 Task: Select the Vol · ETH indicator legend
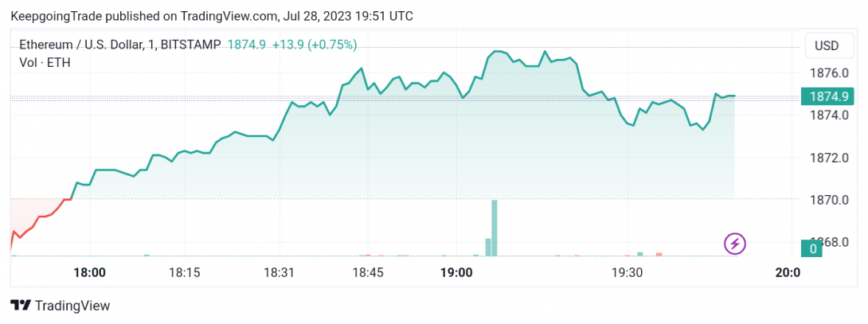tap(45, 63)
